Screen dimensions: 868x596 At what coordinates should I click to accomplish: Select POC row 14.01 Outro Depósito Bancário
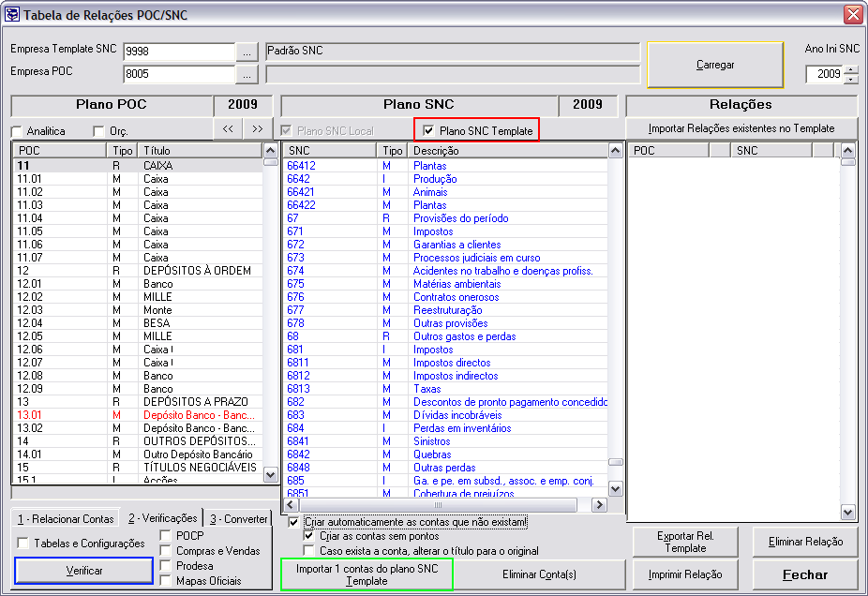pyautogui.click(x=138, y=454)
